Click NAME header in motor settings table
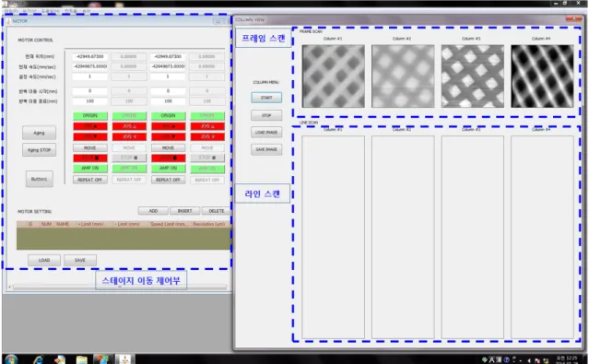Viewport: 589px width, 364px height. (x=63, y=224)
